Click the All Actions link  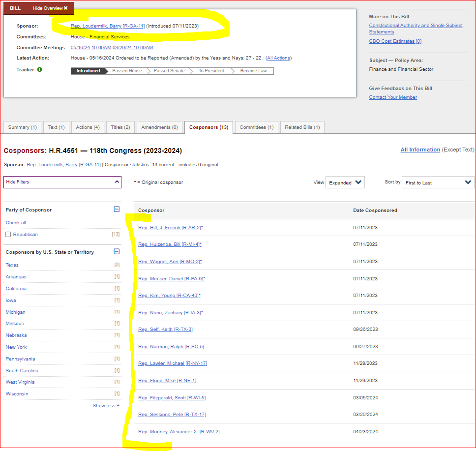278,58
